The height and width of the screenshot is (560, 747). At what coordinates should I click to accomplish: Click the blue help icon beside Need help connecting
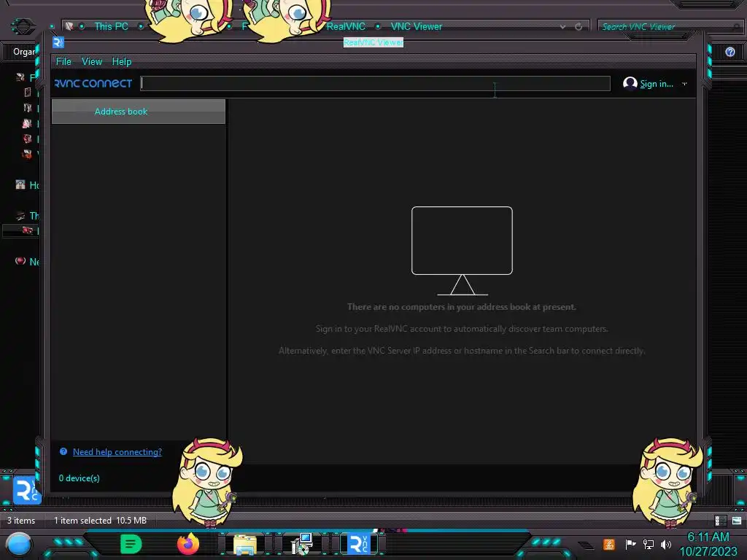[63, 451]
